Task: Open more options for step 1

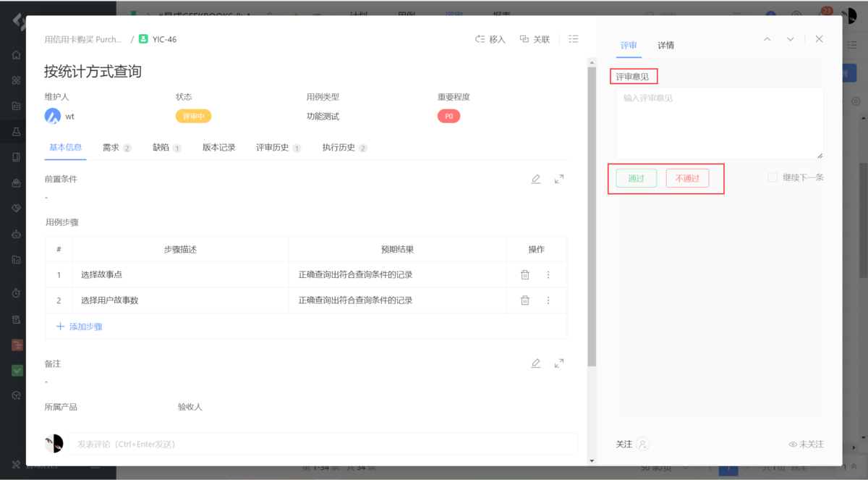Action: [x=548, y=274]
